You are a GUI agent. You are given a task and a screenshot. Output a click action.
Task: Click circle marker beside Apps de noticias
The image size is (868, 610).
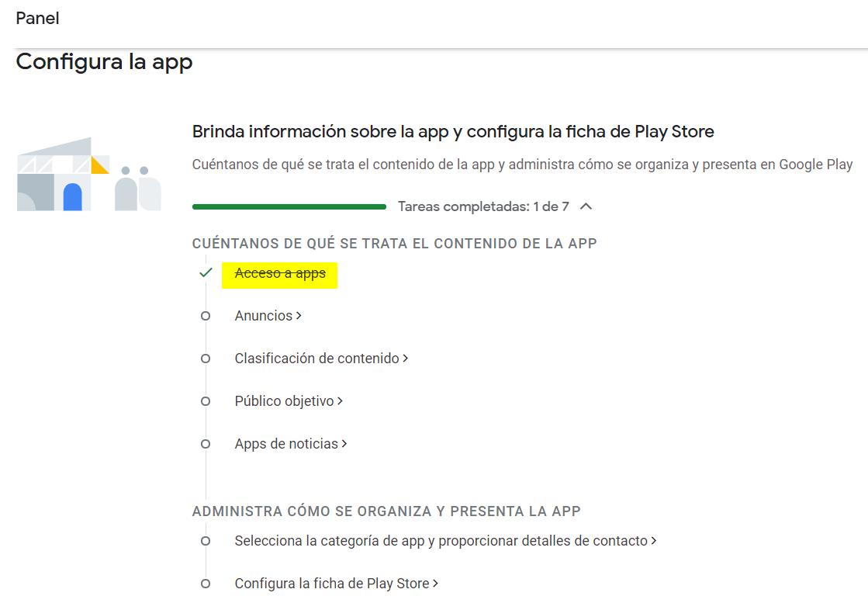pos(206,444)
